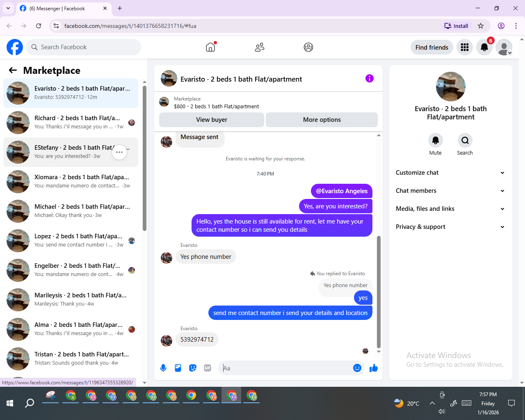Click More options button
The width and height of the screenshot is (525, 420).
(322, 120)
